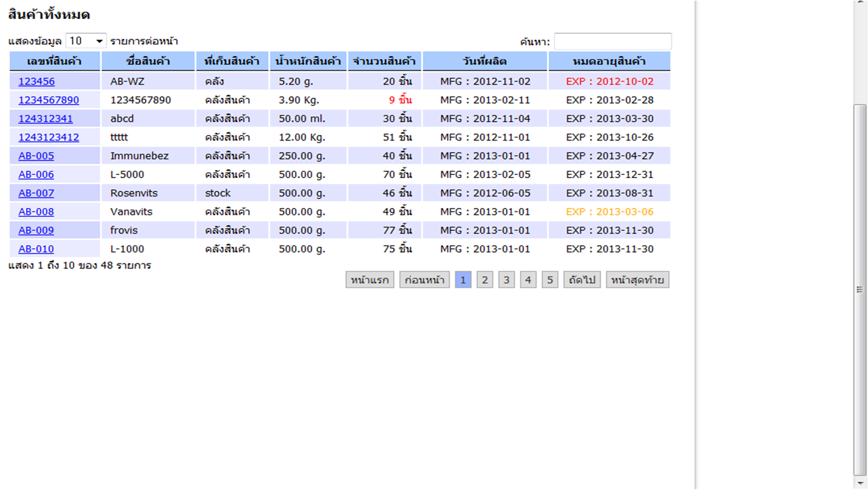Click MFG : 2012-06-05 date cell
Image resolution: width=868 pixels, height=490 pixels.
tap(485, 193)
